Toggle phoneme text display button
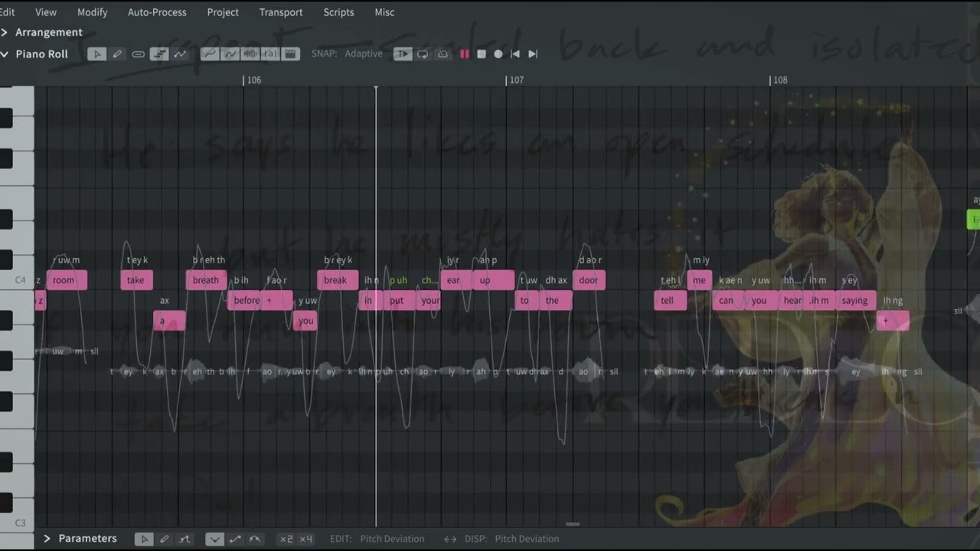The image size is (980, 551). point(270,54)
